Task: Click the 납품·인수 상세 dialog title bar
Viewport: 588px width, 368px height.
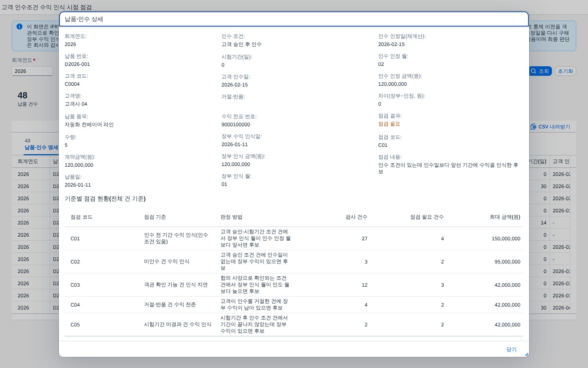Action: (x=294, y=19)
